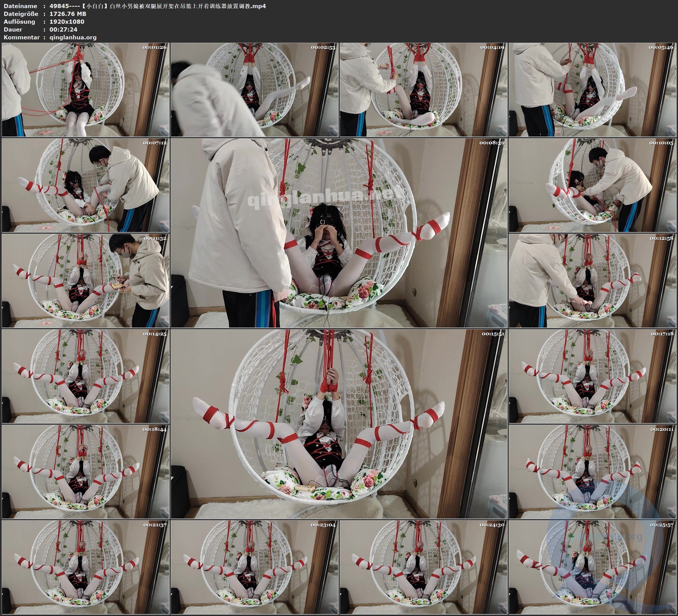Viewport: 678px width, 616px height.
Task: Open the thumbnail marked 00:20:11
Action: click(x=593, y=472)
